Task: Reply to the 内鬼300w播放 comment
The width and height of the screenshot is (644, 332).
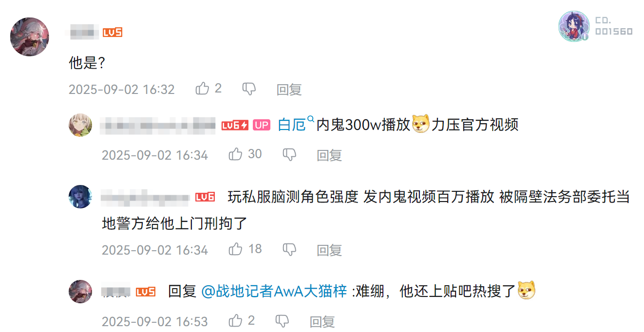Action: 329,155
